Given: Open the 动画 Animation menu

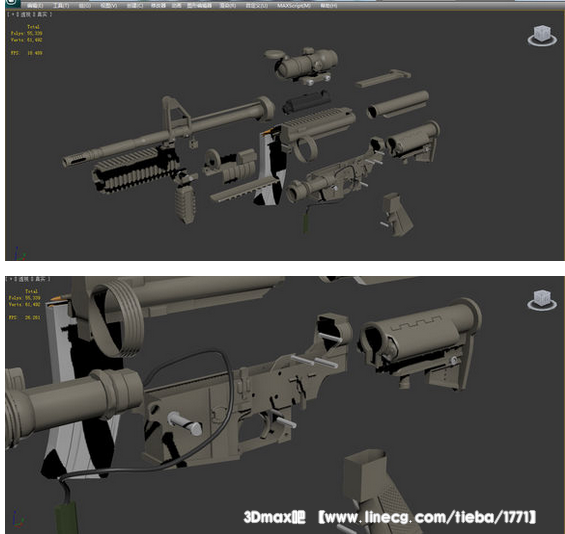Looking at the screenshot, I should [x=177, y=5].
